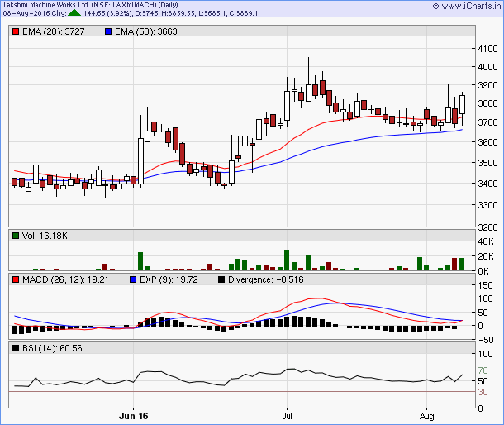Screen dimensions: 504x425
Task: Click the 3600 price axis label
Action: (487, 142)
